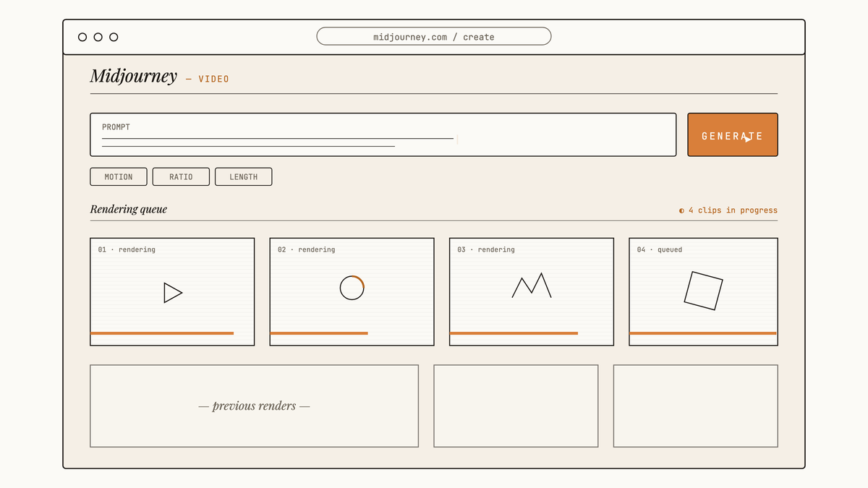Click the progress bar of clip 04
The width and height of the screenshot is (868, 488).
pos(703,333)
